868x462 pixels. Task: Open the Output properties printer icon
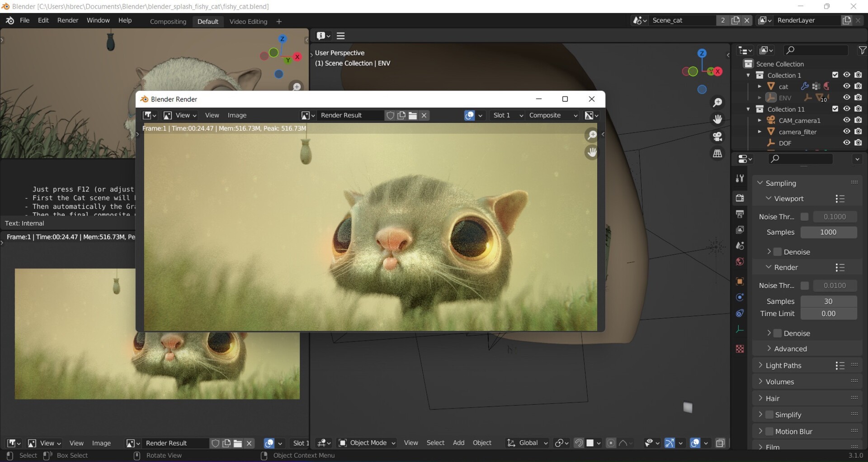click(x=740, y=214)
